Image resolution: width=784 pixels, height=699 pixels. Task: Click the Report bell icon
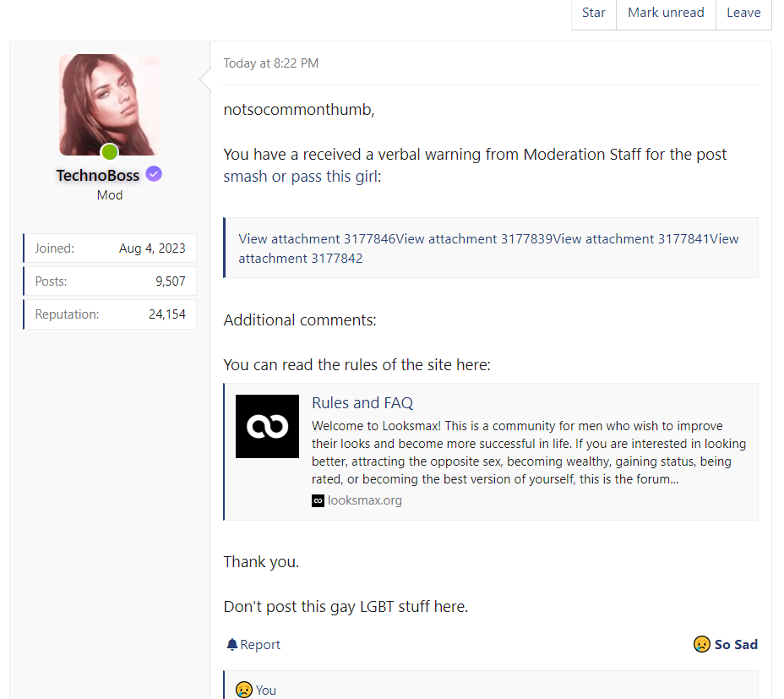231,645
